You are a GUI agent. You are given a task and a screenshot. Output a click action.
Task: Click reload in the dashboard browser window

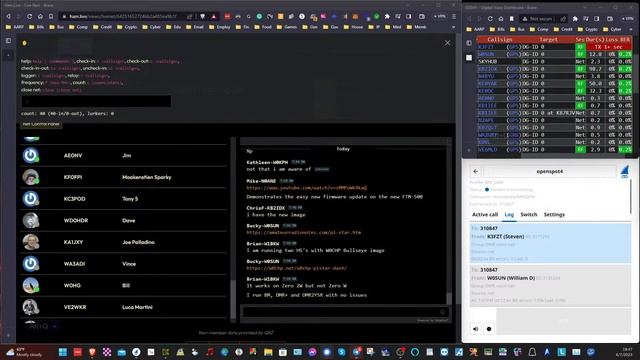pos(490,19)
